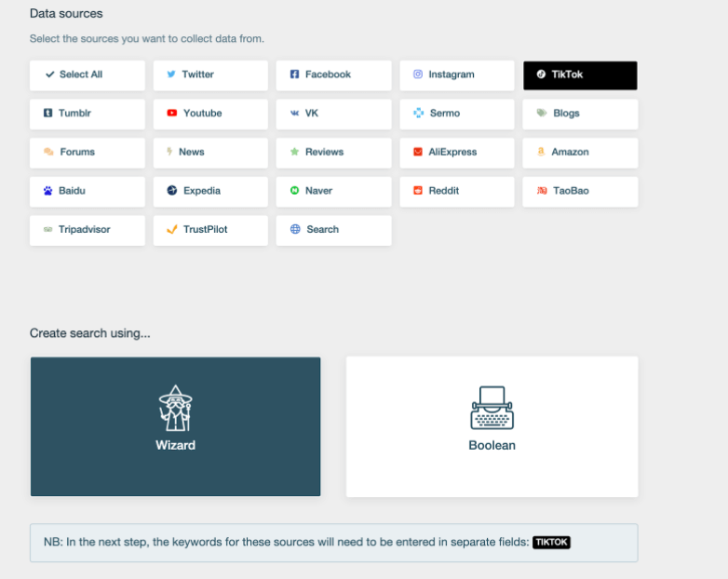Screen dimensions: 728x579
Task: Click the typewriter Boolean icon
Action: [492, 408]
